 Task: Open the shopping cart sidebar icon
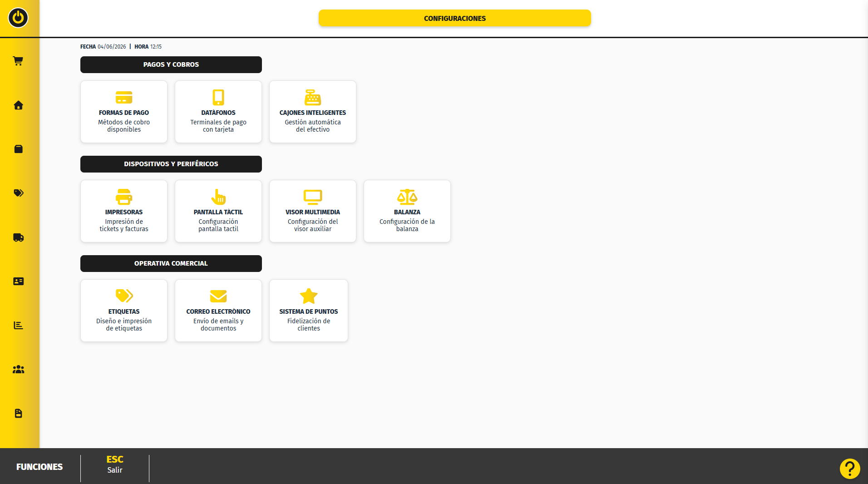coord(18,61)
